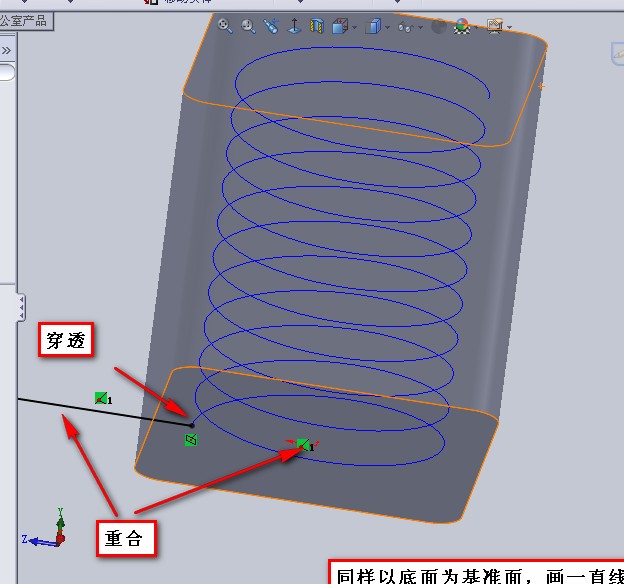Click the Edit Appearance sphere icon
The width and height of the screenshot is (624, 584).
tap(439, 27)
